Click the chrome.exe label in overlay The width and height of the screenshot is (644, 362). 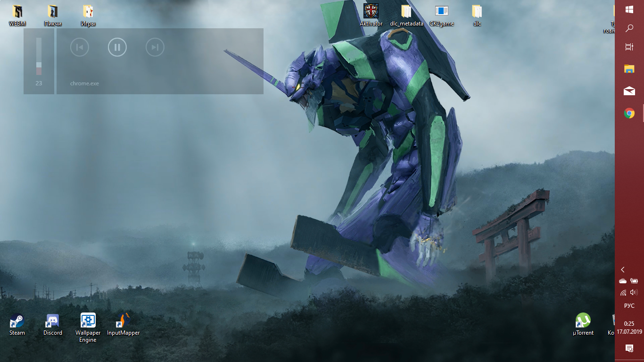click(84, 83)
